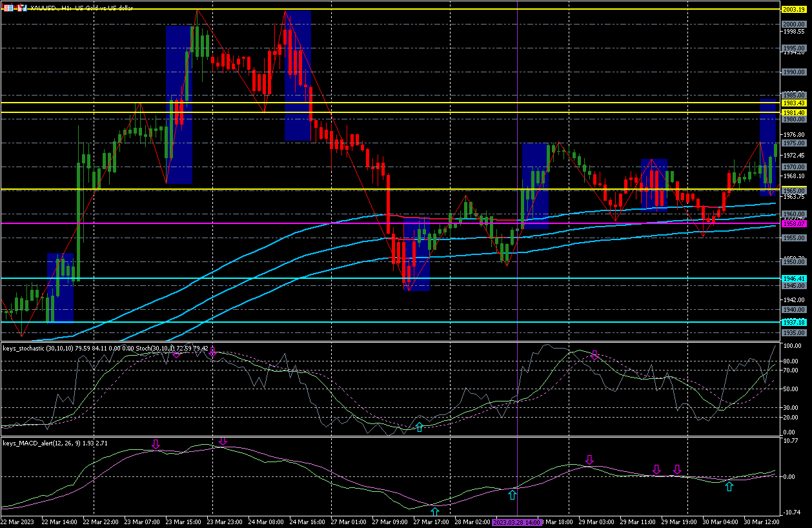Click the cyan 1937.18 price label
812x528 pixels.
pos(792,321)
